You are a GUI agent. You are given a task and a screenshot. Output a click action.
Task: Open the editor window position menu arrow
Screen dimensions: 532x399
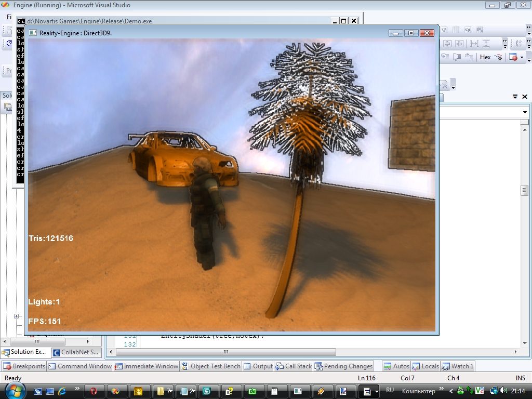click(515, 97)
